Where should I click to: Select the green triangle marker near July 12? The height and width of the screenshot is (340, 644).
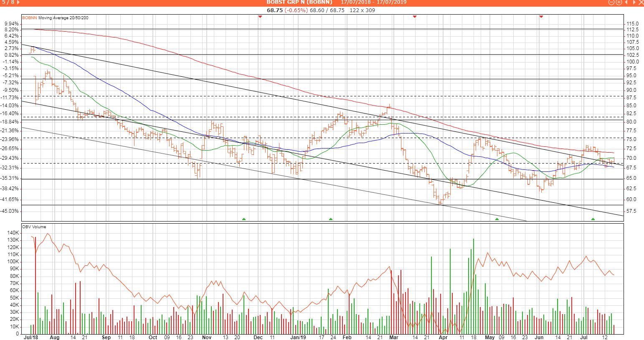tap(593, 219)
